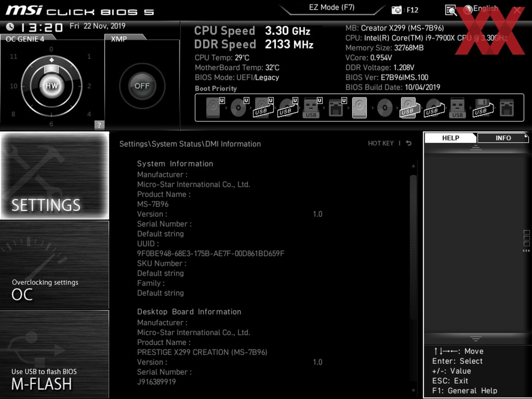Select the last legacy network boot icon
Image resolution: width=532 pixels, height=399 pixels.
[507, 108]
